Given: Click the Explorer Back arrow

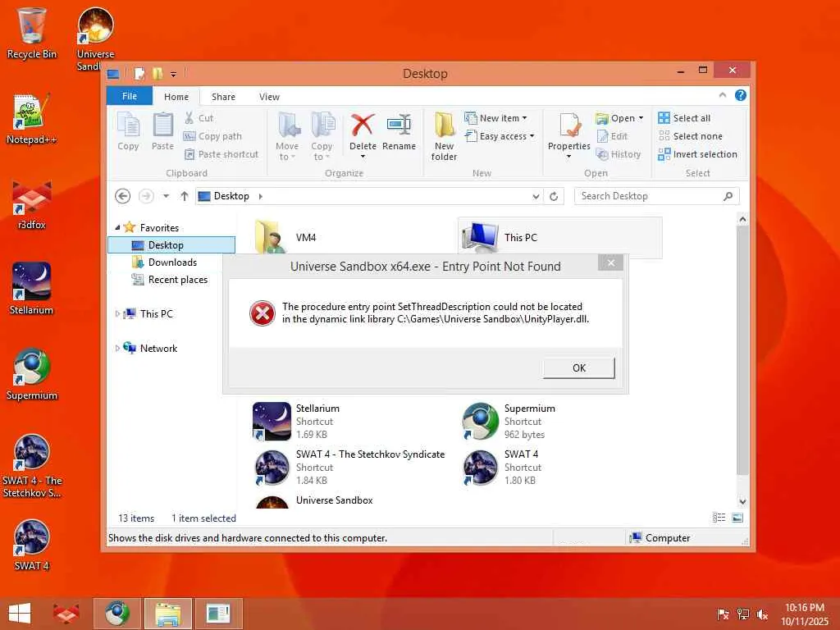Looking at the screenshot, I should point(123,196).
